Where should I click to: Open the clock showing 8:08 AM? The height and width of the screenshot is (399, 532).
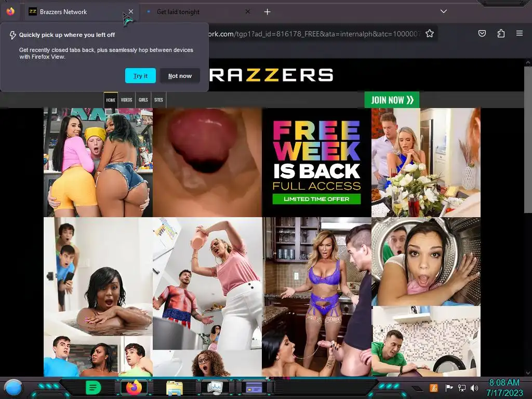point(504,388)
